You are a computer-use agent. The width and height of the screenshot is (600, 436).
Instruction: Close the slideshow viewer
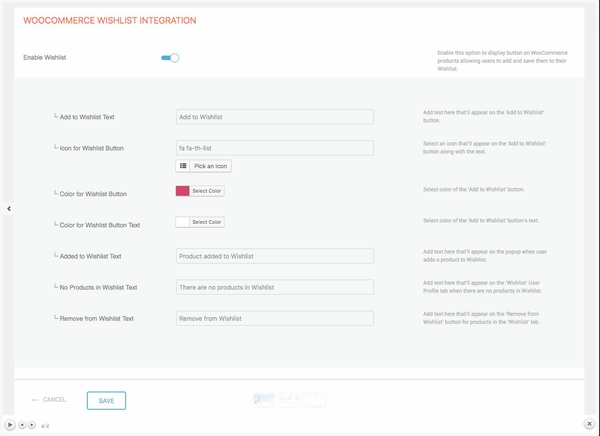coord(589,425)
